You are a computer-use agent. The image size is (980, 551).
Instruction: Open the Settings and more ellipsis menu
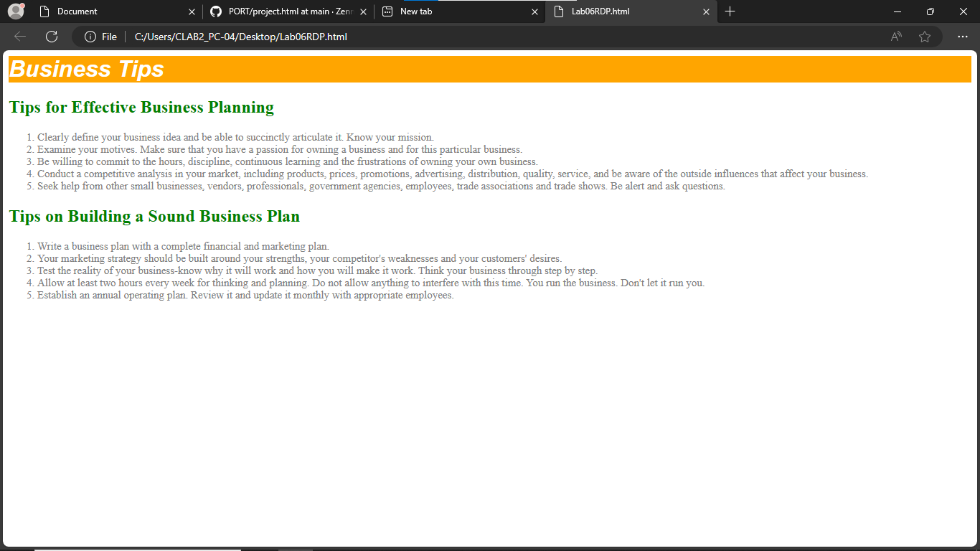963,37
